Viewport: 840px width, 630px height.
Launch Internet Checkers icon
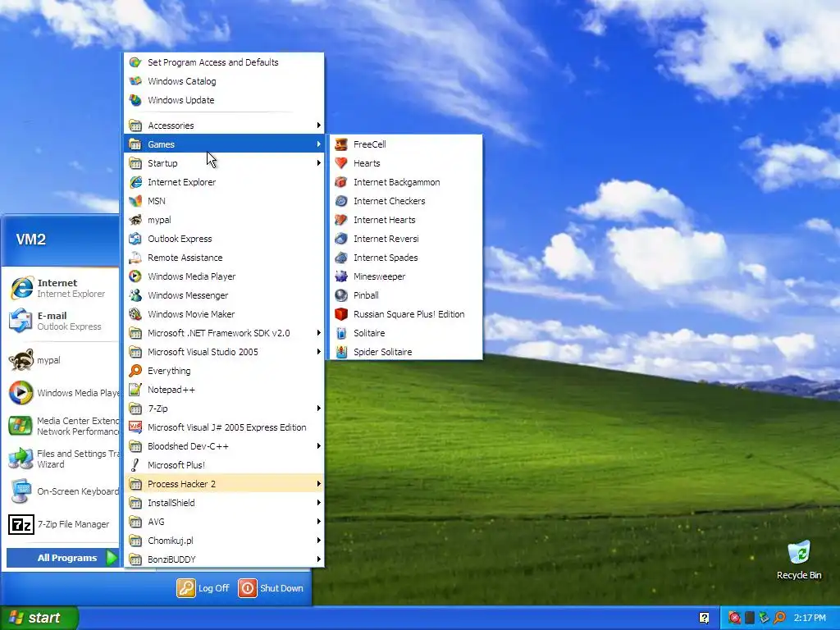point(340,201)
